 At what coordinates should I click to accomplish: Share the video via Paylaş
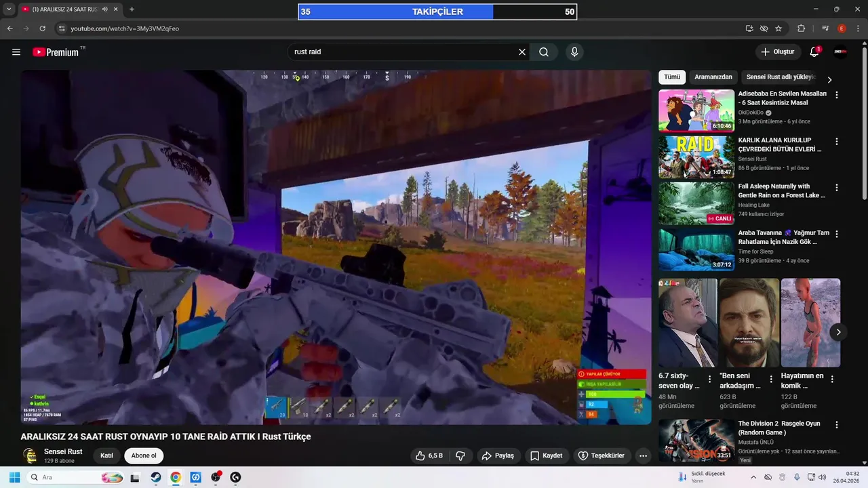(x=498, y=455)
